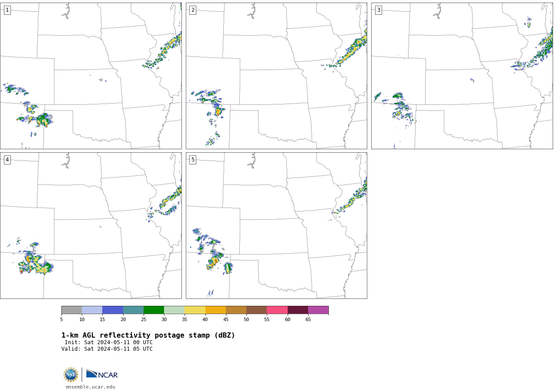Click the title '1-km AGL reflectivity postage stamp (dBZ)'
This screenshot has height=392, width=557.
[x=148, y=335]
